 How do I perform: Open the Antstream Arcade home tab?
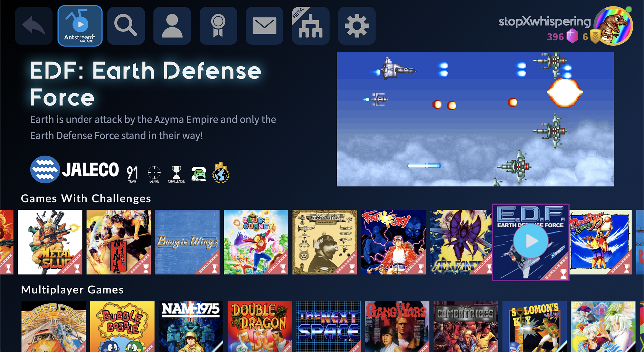tap(80, 26)
